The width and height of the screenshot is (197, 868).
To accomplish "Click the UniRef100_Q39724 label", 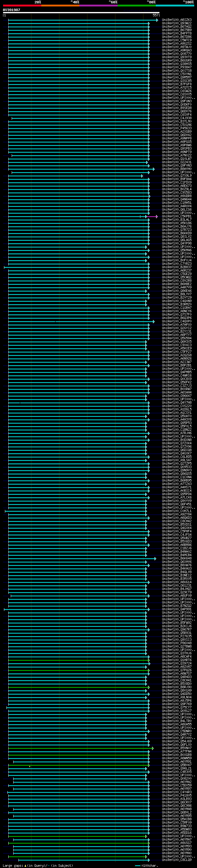I will point(177,664).
